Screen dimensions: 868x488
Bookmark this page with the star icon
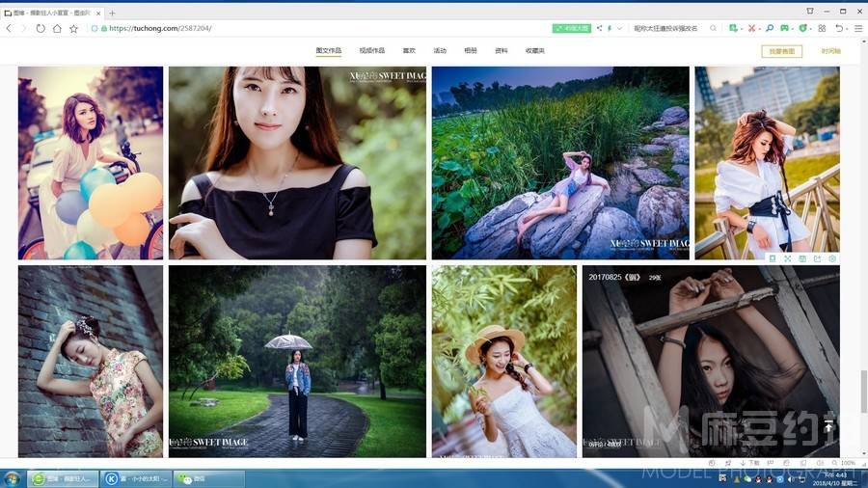point(73,28)
